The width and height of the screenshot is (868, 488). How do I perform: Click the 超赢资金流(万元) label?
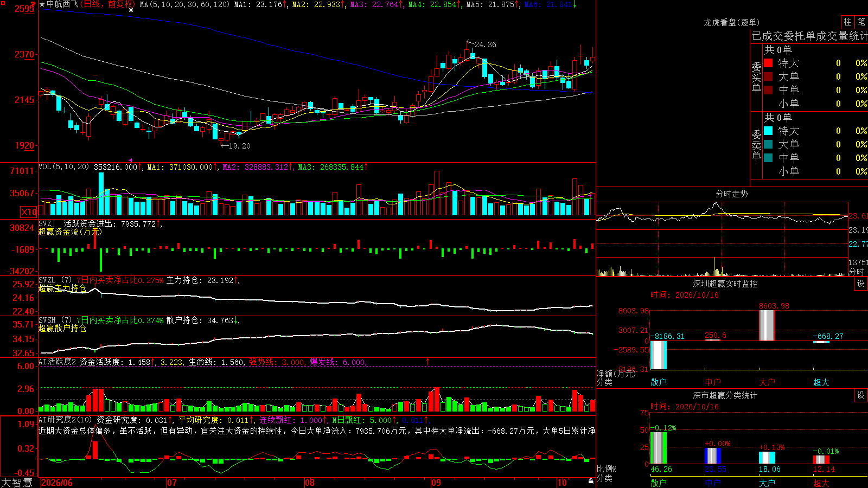69,232
